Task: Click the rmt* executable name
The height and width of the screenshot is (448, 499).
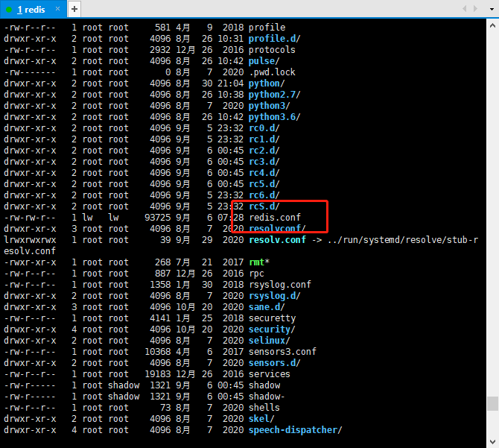Action: click(x=258, y=262)
